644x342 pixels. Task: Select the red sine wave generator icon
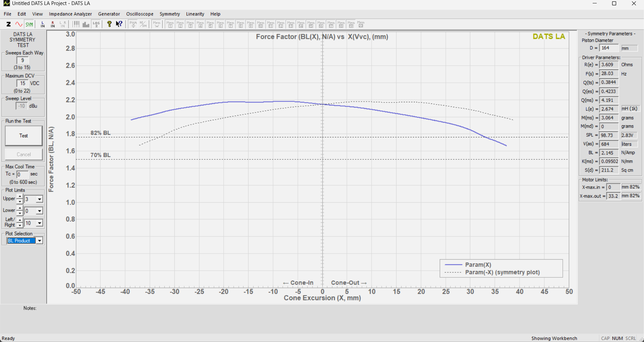19,24
